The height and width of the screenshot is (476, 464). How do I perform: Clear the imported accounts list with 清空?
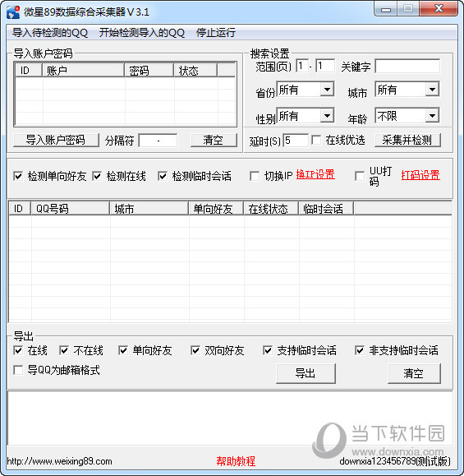(214, 141)
